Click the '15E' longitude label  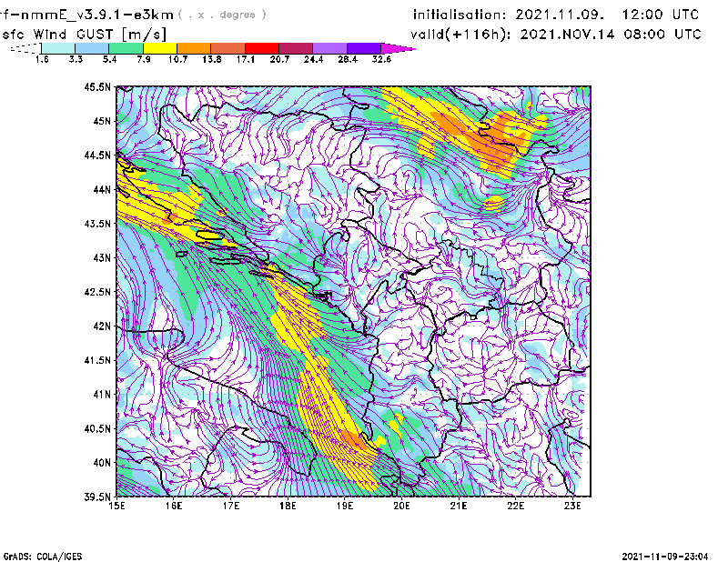tap(116, 506)
